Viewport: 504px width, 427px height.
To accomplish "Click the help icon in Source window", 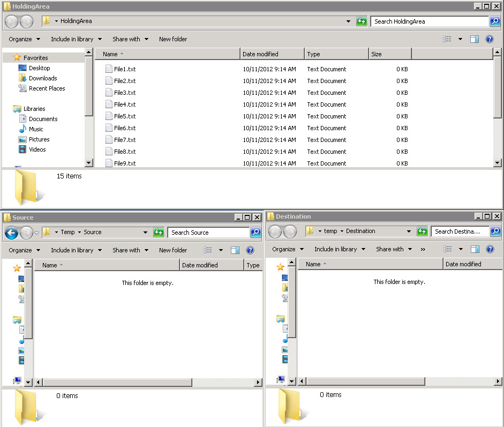I will 250,250.
